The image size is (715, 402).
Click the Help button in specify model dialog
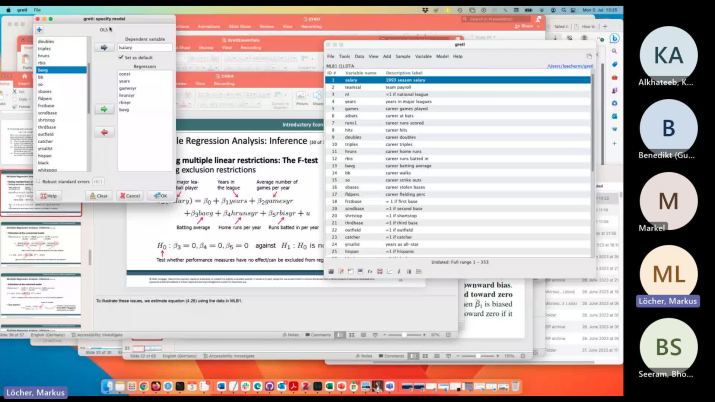click(x=50, y=196)
